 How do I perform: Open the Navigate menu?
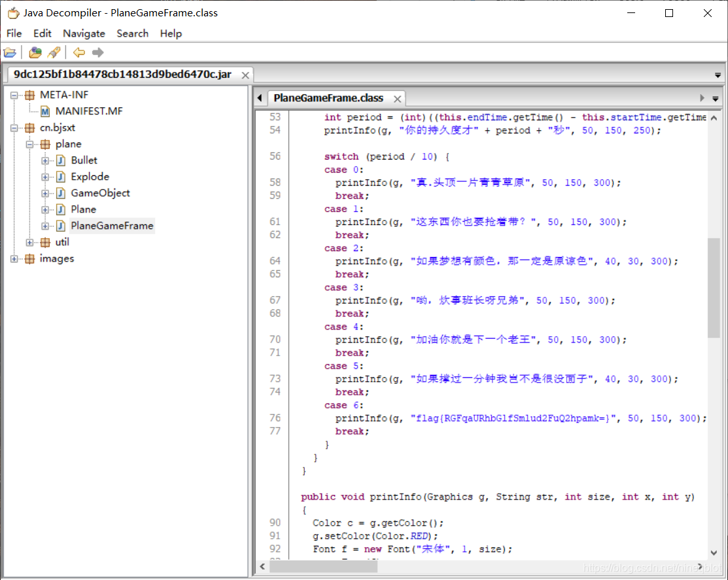(84, 33)
